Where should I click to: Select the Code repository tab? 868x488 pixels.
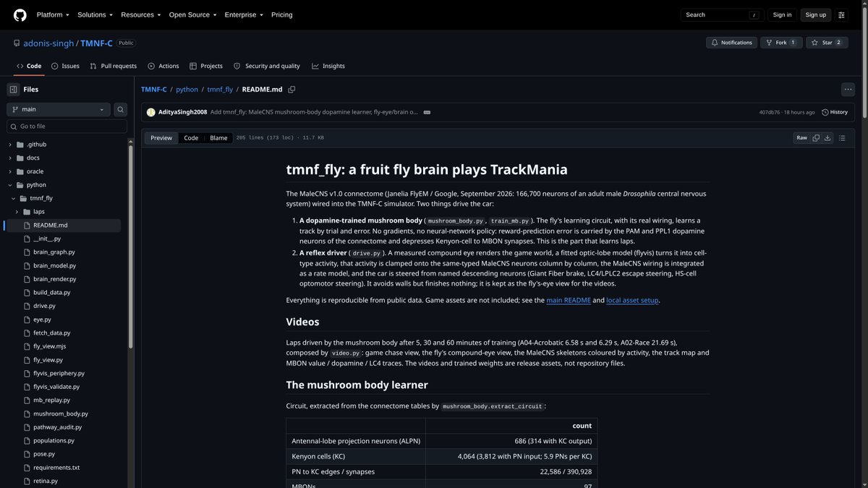point(28,66)
